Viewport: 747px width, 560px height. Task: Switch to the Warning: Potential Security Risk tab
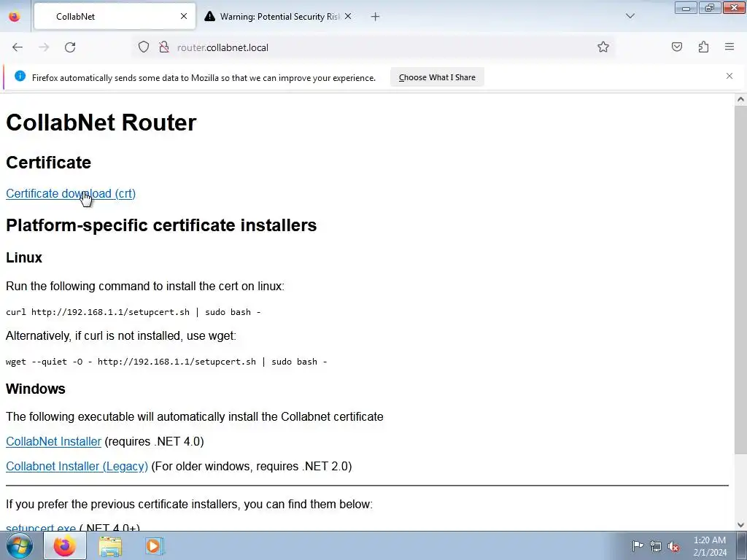point(279,16)
